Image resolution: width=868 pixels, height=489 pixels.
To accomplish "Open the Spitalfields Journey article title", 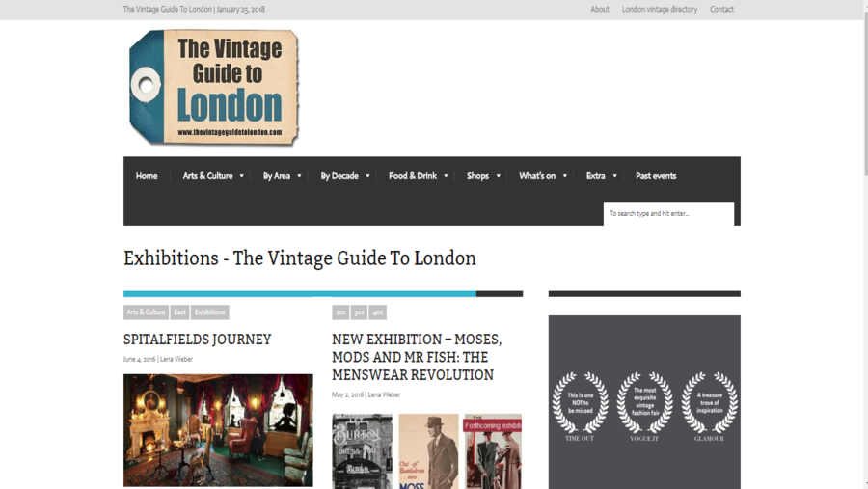I will (197, 339).
